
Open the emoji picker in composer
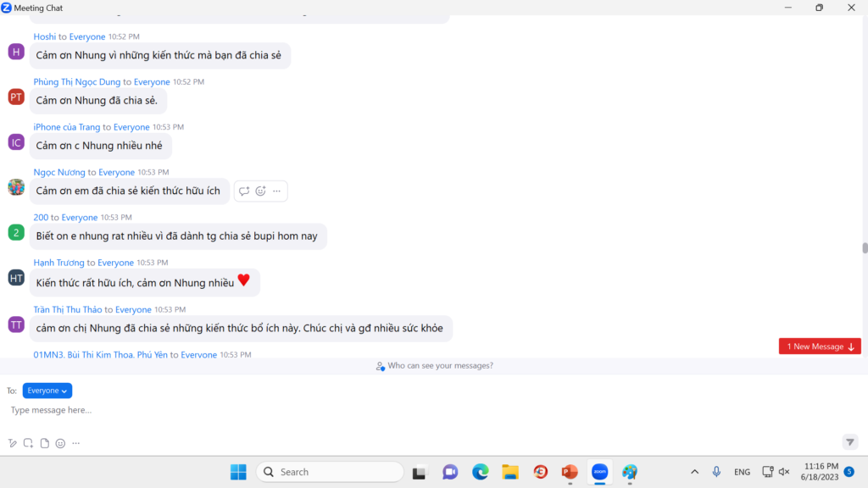(x=60, y=443)
